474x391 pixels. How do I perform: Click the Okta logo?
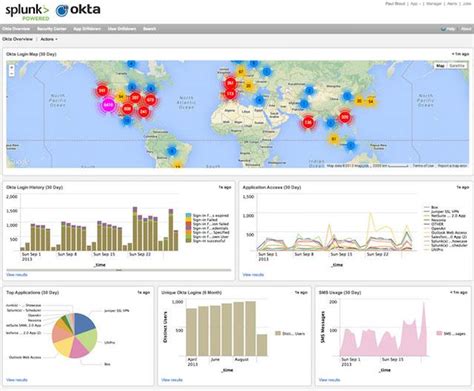point(78,10)
